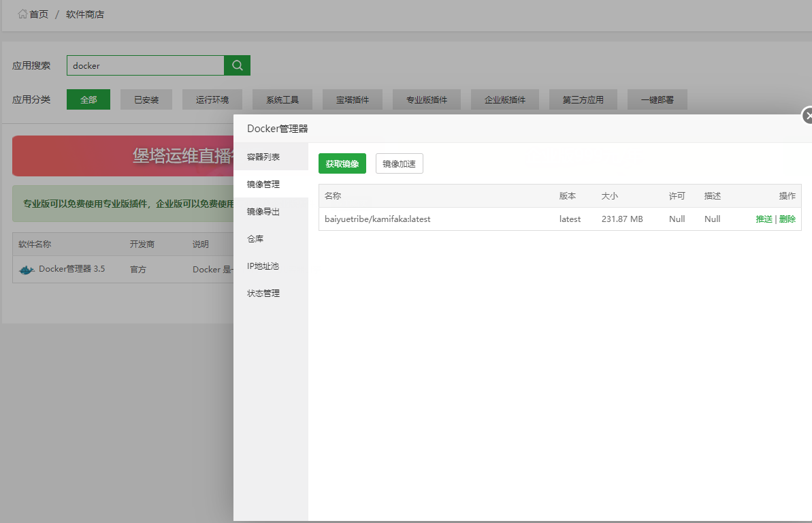The width and height of the screenshot is (812, 523).
Task: Click the 获取镜像 button
Action: pos(342,163)
